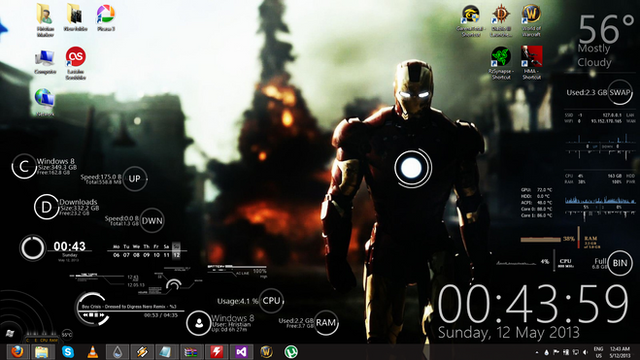The image size is (640, 360).
Task: Pause the track in music player widget
Action: pyautogui.click(x=96, y=315)
